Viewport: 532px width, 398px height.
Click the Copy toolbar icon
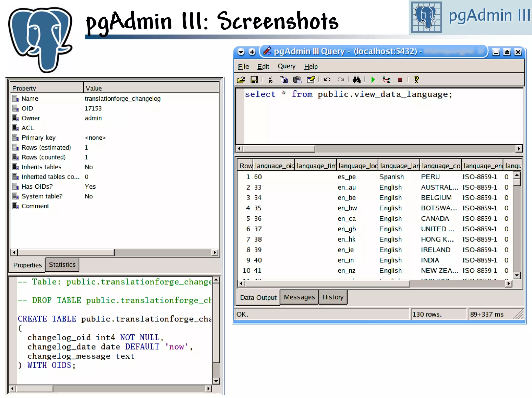pos(283,80)
